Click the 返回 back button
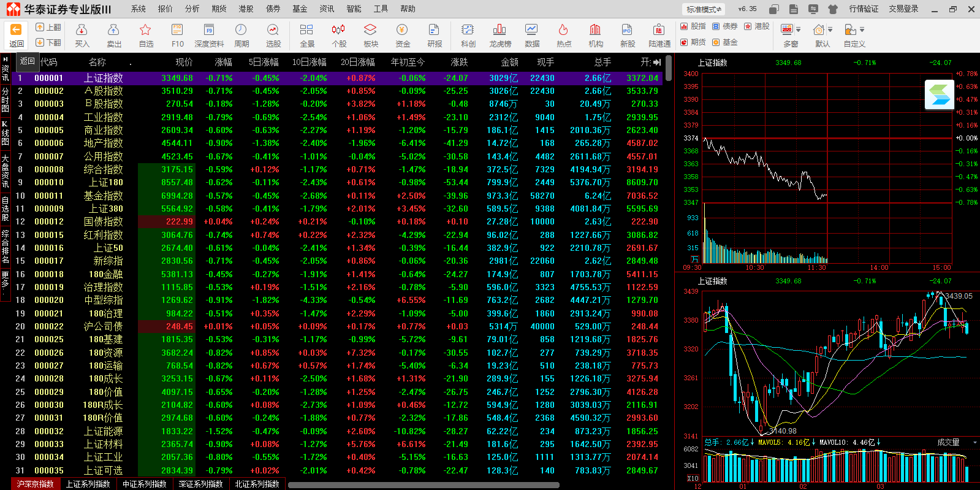980x490 pixels. (x=16, y=35)
